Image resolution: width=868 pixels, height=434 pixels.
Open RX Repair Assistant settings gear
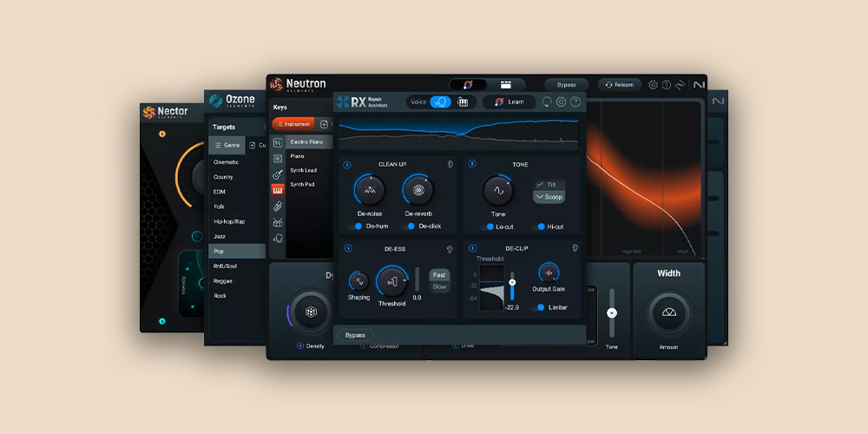(x=561, y=102)
